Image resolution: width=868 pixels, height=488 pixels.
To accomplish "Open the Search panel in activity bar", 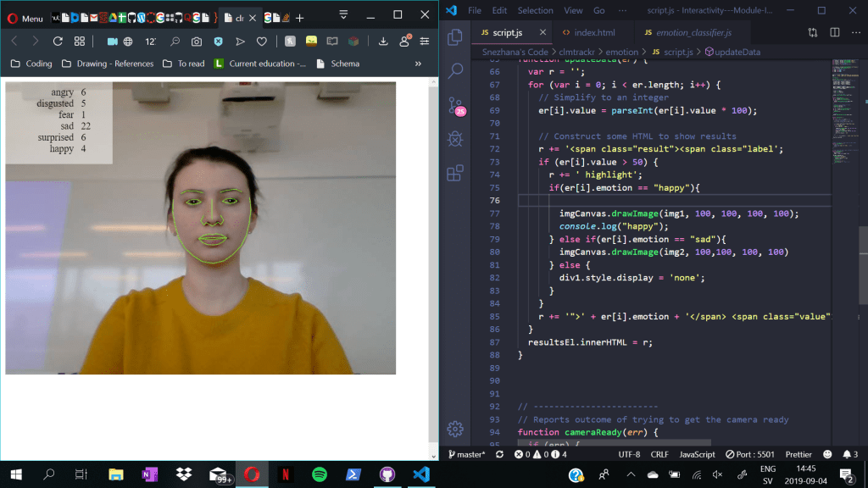I will tap(455, 71).
